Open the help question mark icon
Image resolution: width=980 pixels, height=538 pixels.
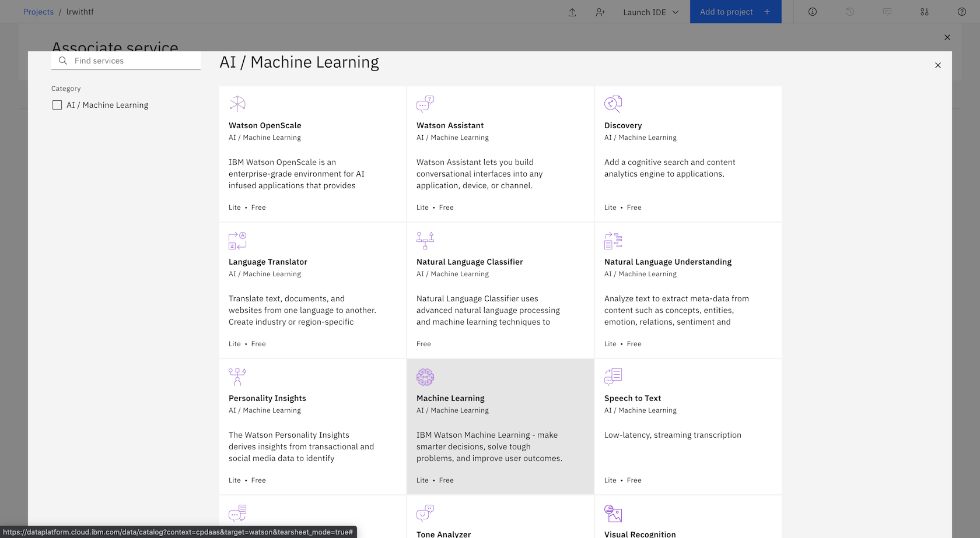(962, 12)
